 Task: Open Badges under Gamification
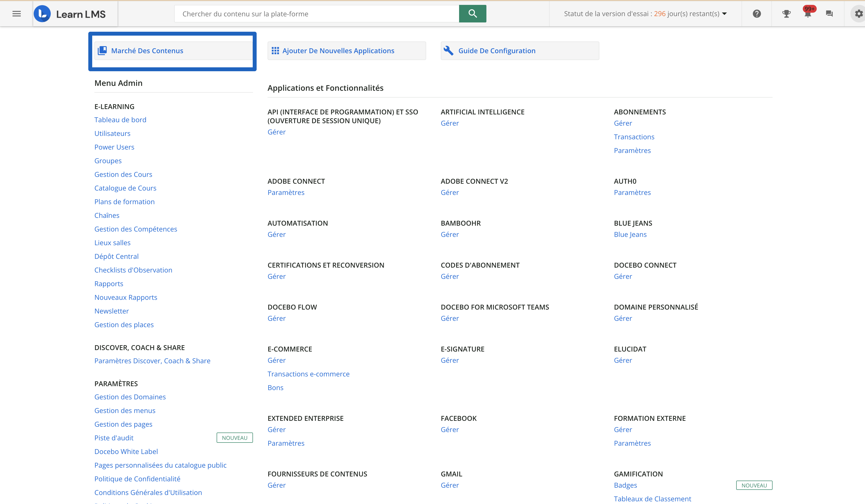[x=625, y=485]
